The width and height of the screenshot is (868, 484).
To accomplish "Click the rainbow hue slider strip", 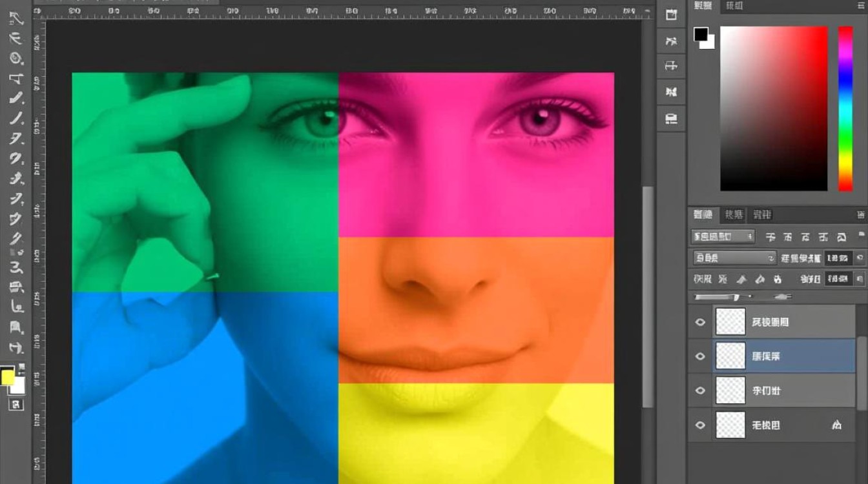I will click(x=845, y=108).
